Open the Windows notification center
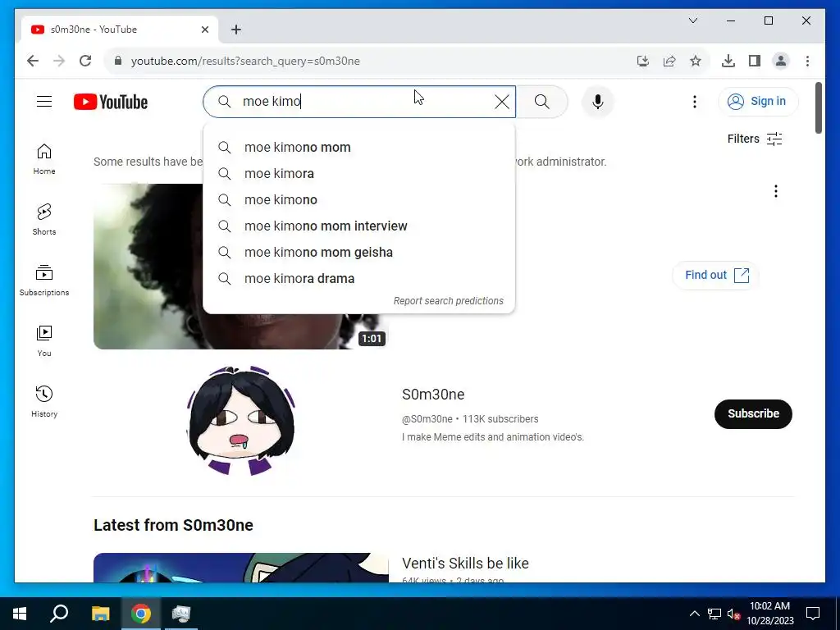This screenshot has height=630, width=840. (813, 614)
